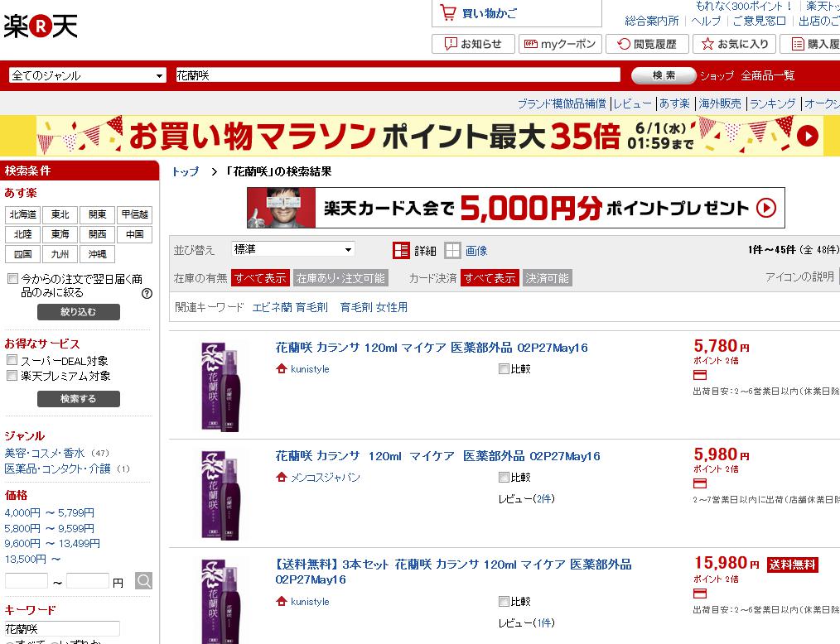Filter price 4,000円〜5,799円

(x=49, y=513)
